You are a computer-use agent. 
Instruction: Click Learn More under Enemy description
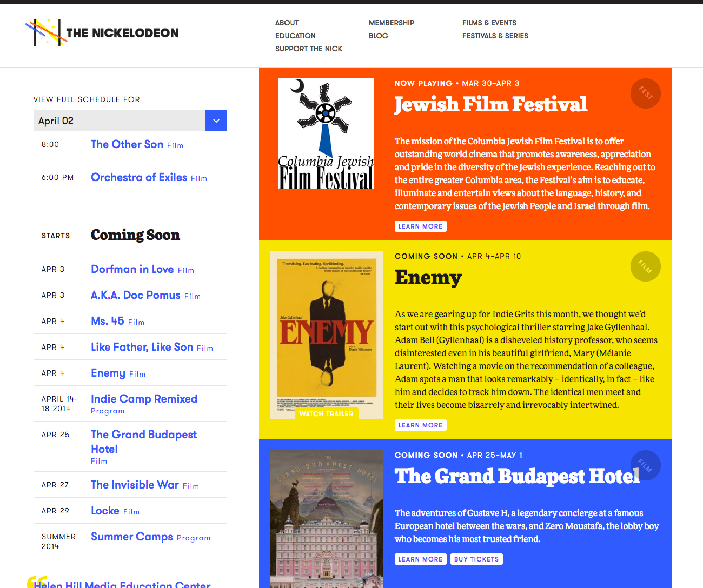click(420, 425)
